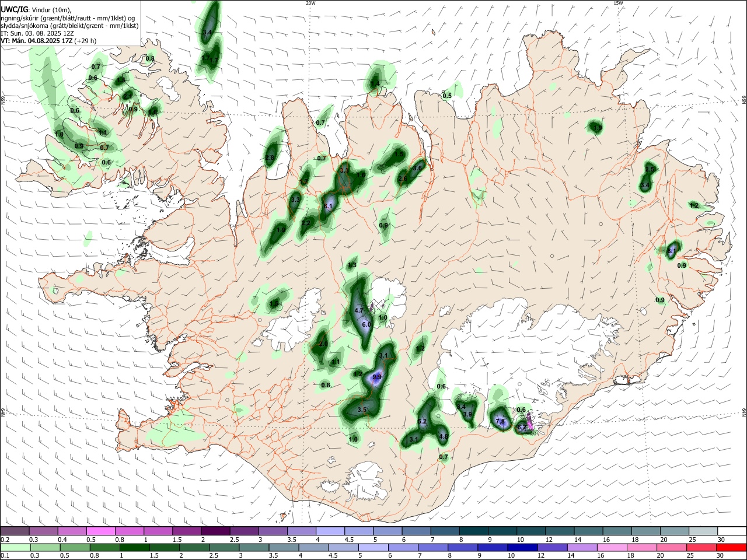Click the 6.1 precipitation value
Image resolution: width=747 pixels, height=560 pixels.
tap(328, 206)
